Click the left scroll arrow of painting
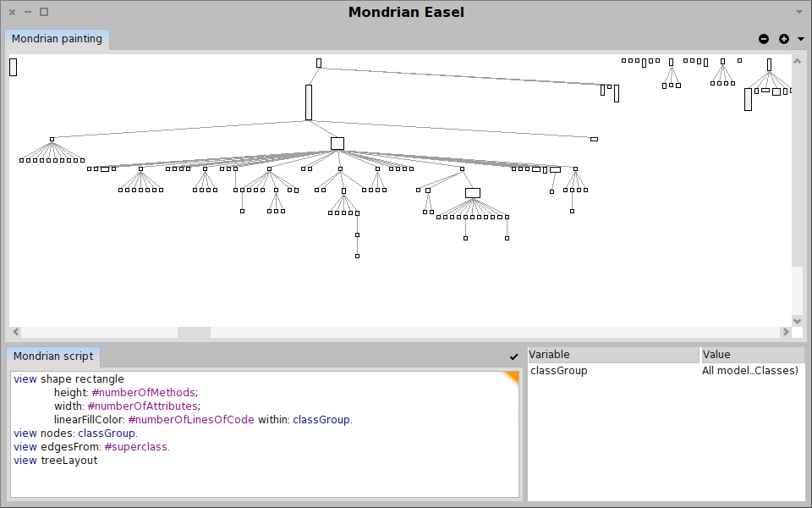The image size is (812, 508). (15, 332)
